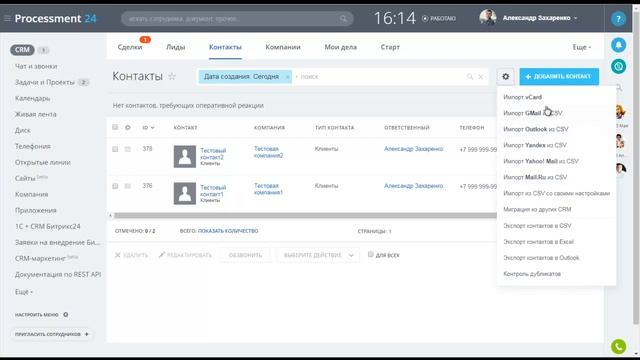This screenshot has height=360, width=640.
Task: Open the notifications bell icon
Action: click(618, 45)
